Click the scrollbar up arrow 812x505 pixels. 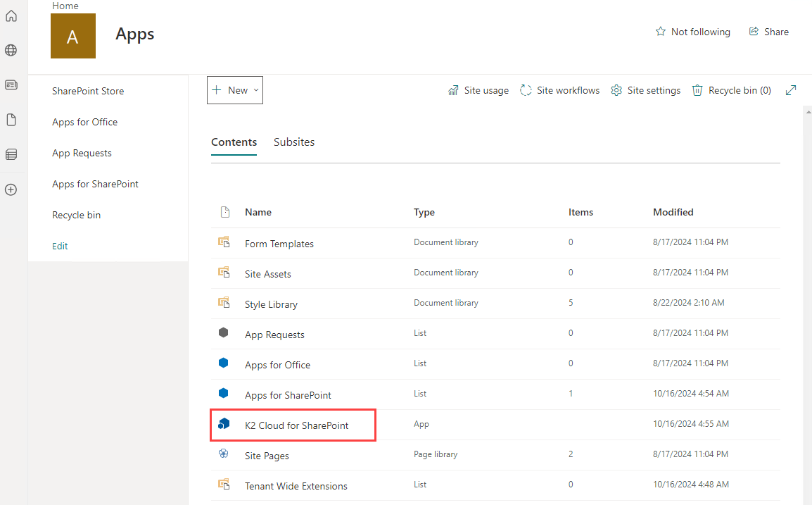[x=808, y=111]
